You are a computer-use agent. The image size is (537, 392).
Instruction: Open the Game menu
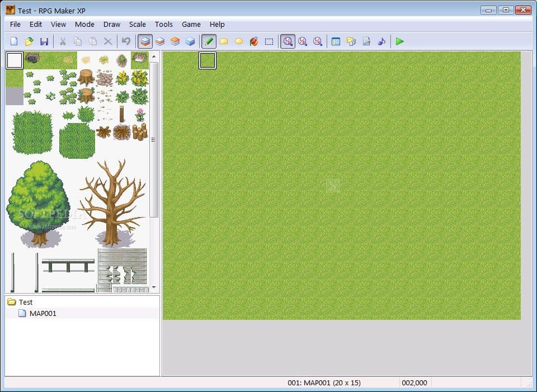click(x=191, y=24)
